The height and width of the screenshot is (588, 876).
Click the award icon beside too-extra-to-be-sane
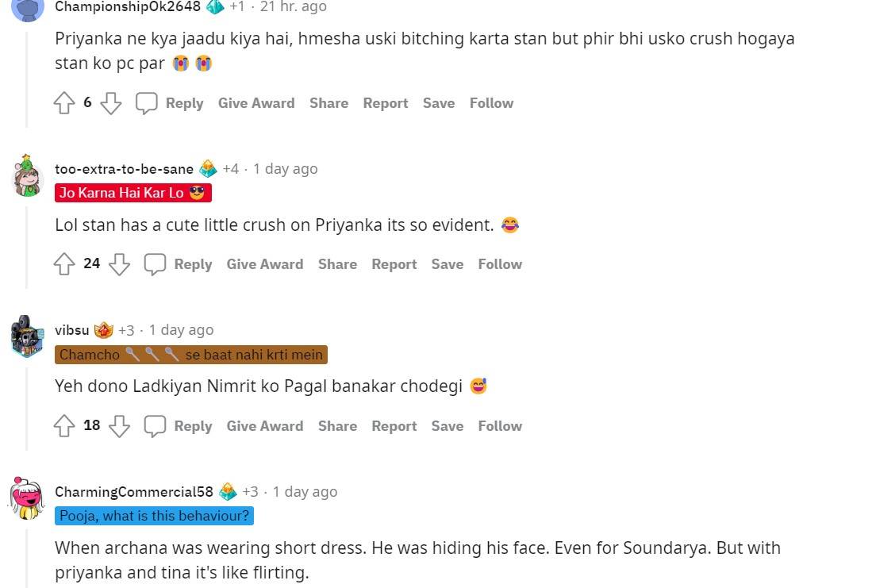pos(208,168)
